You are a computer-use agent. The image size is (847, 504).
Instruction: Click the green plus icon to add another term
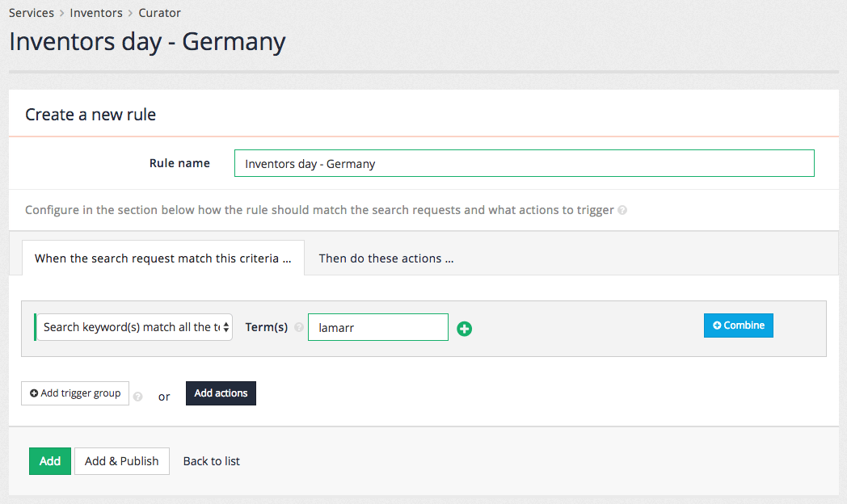(465, 328)
